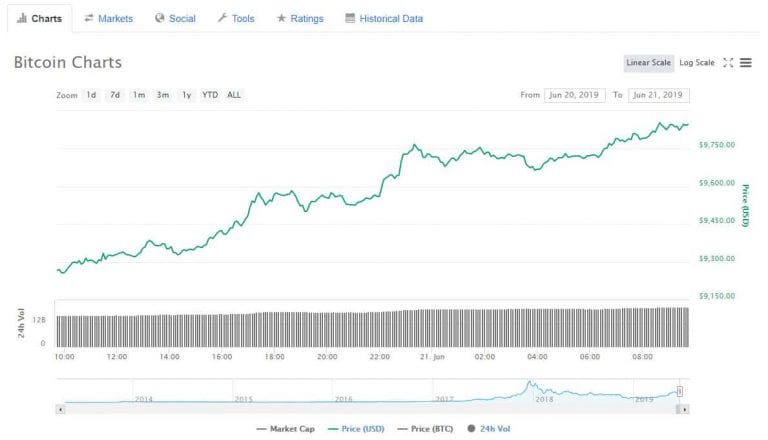
Task: Click the exchange arrows icon beside Markets
Action: (89, 19)
